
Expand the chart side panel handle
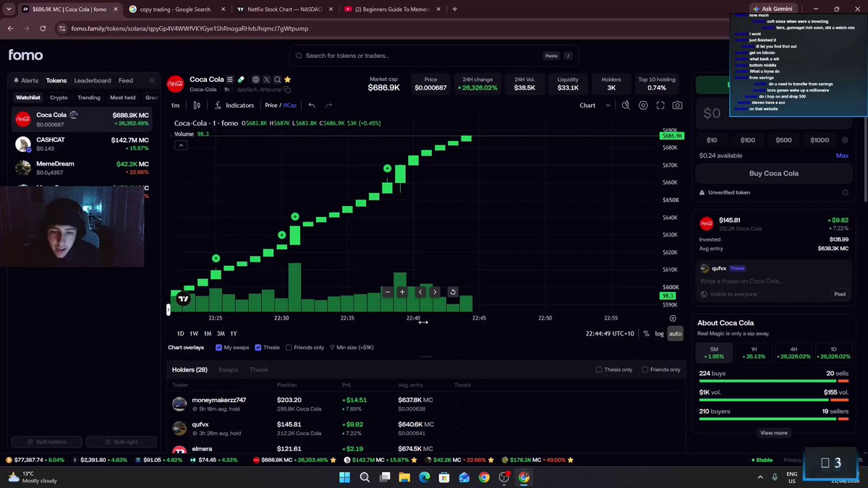(x=169, y=309)
